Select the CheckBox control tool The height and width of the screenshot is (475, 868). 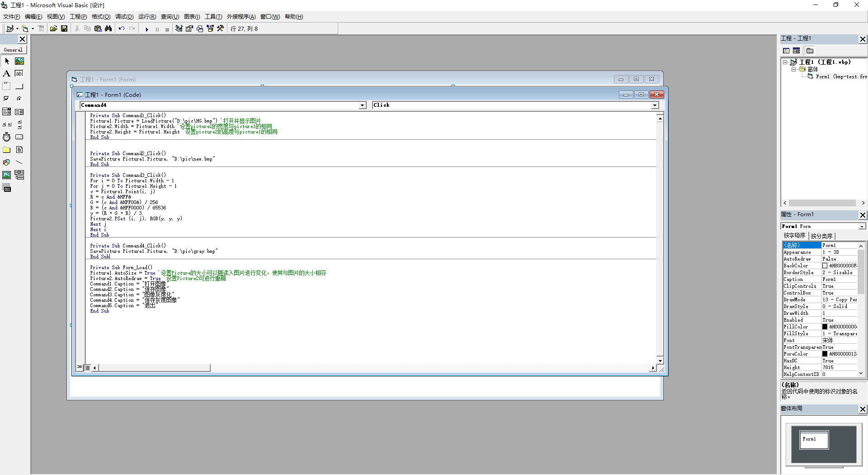[7, 99]
